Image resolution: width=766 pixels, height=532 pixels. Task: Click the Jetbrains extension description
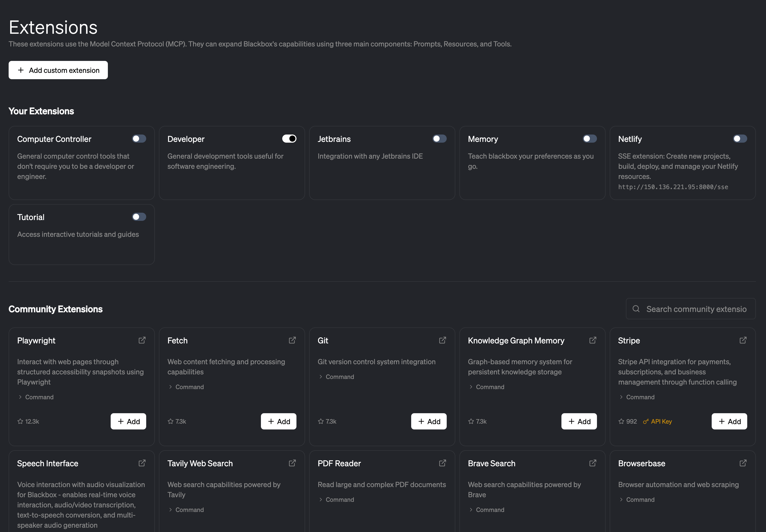click(370, 156)
